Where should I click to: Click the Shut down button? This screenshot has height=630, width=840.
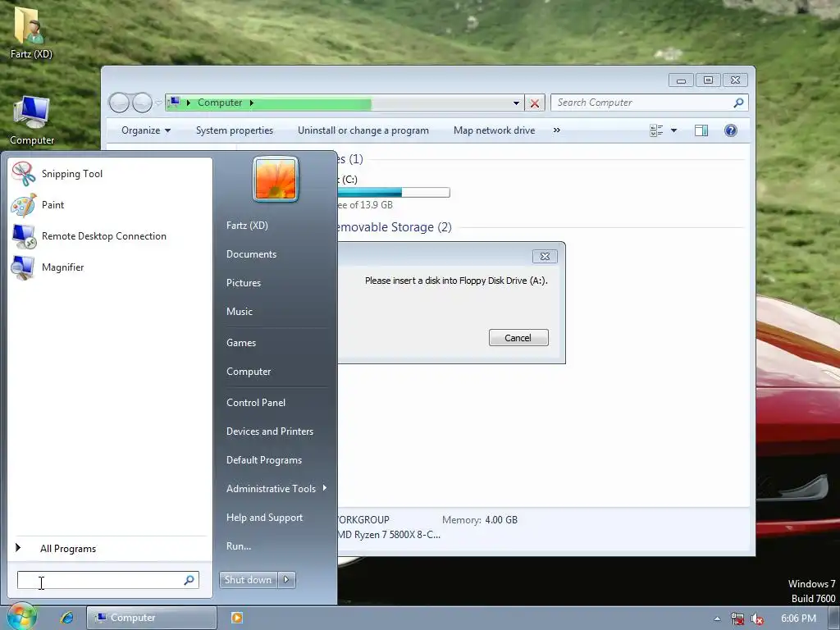pos(248,580)
